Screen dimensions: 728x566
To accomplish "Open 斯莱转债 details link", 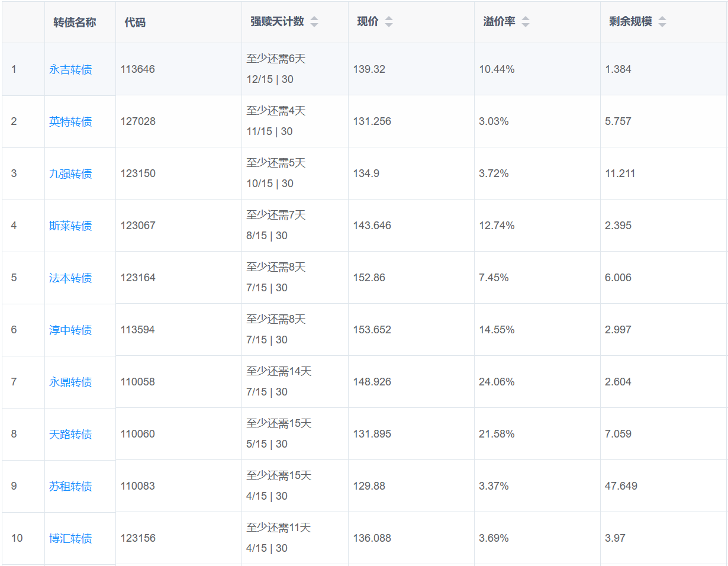I will (x=70, y=226).
